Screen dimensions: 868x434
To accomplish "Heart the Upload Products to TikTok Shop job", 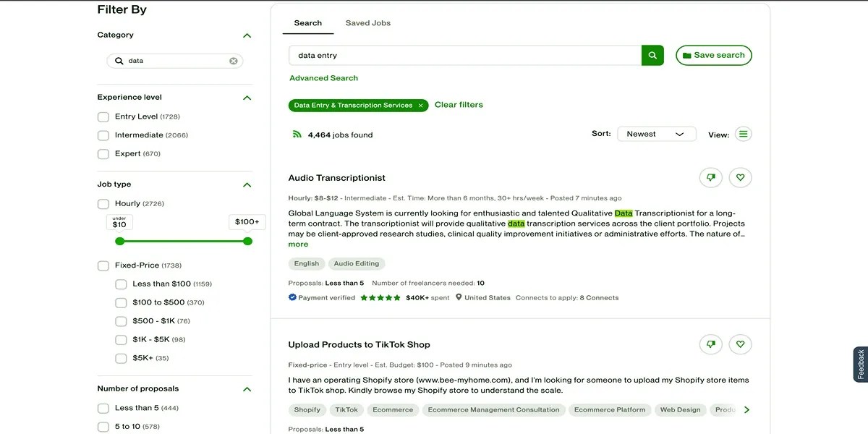I will (740, 344).
